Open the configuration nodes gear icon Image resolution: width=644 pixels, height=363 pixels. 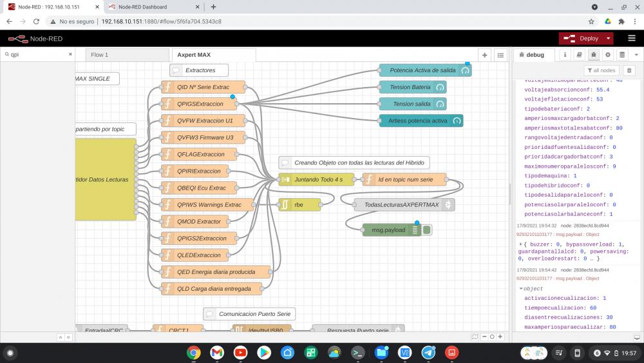pos(608,55)
